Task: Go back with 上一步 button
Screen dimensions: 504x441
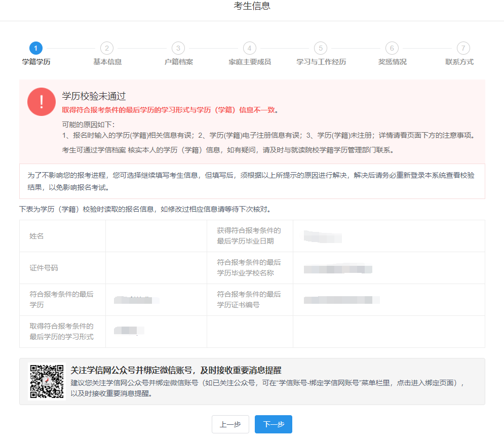Action: [230, 424]
